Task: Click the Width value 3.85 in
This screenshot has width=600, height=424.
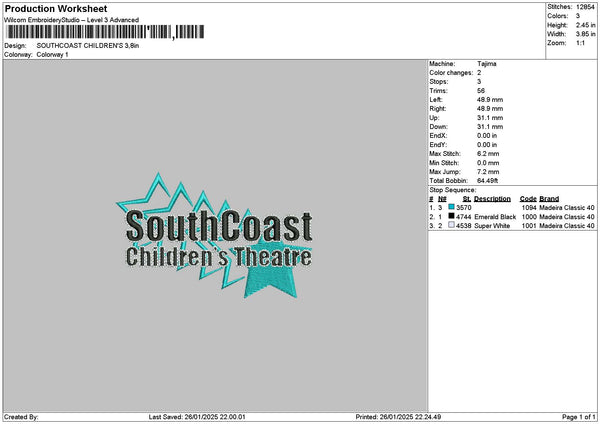Action: pyautogui.click(x=585, y=34)
